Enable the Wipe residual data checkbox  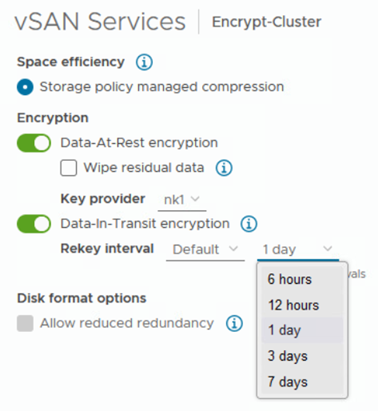click(68, 168)
